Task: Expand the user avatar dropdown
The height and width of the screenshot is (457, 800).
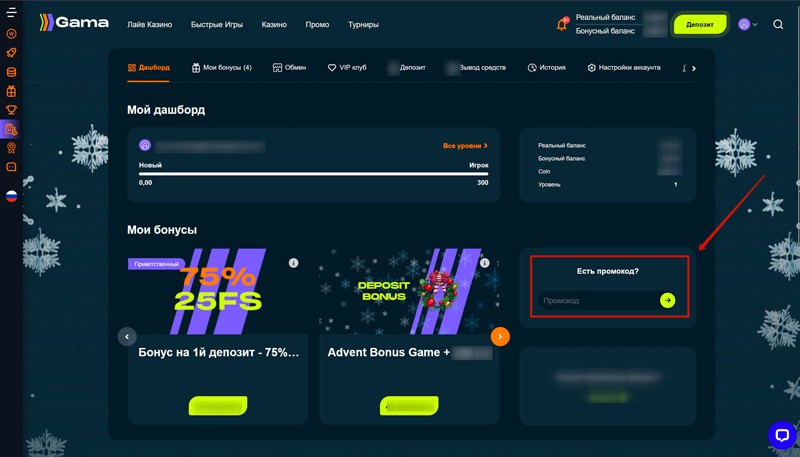Action: click(748, 24)
